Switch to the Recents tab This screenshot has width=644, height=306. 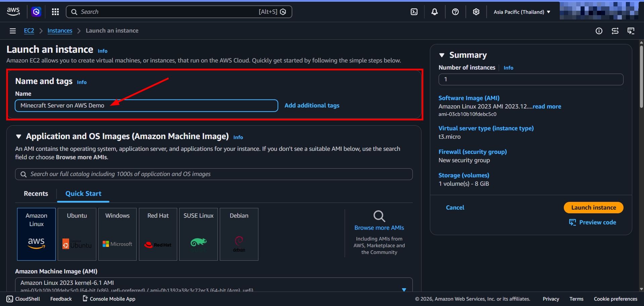coord(36,193)
